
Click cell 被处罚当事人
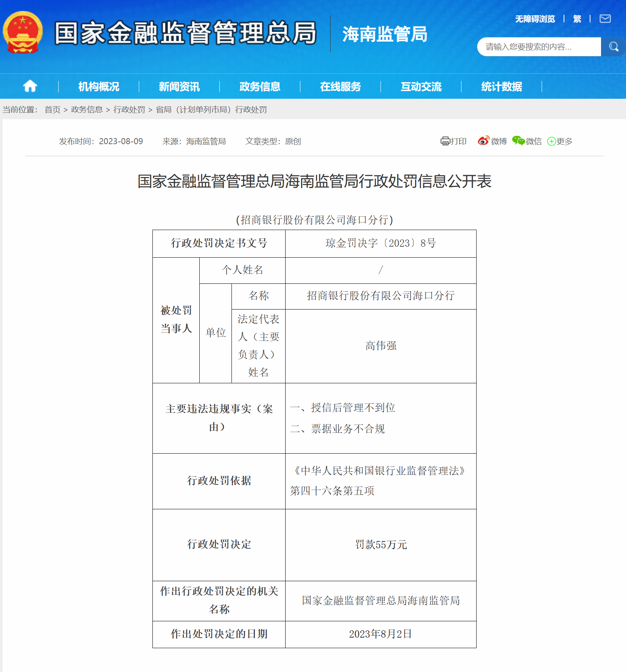pyautogui.click(x=176, y=320)
